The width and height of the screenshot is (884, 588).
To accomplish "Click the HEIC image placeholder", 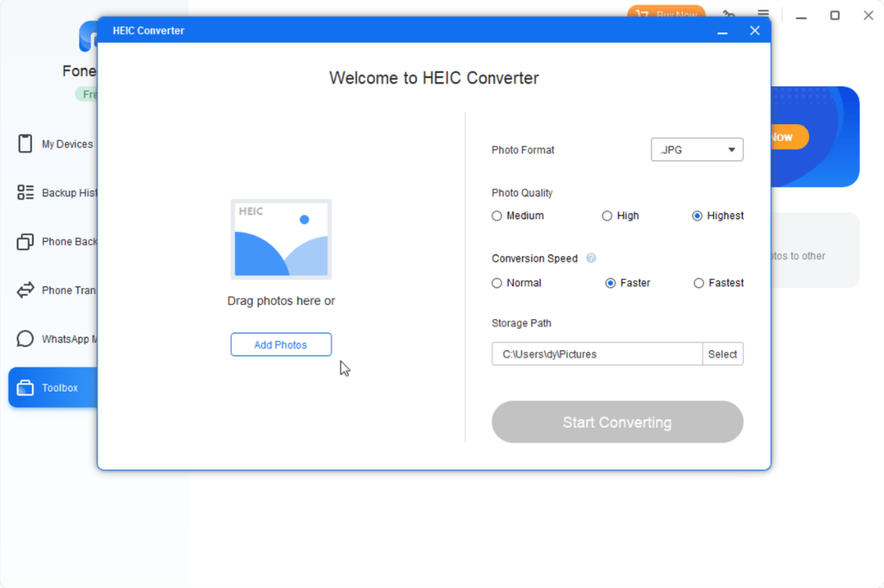I will click(281, 239).
